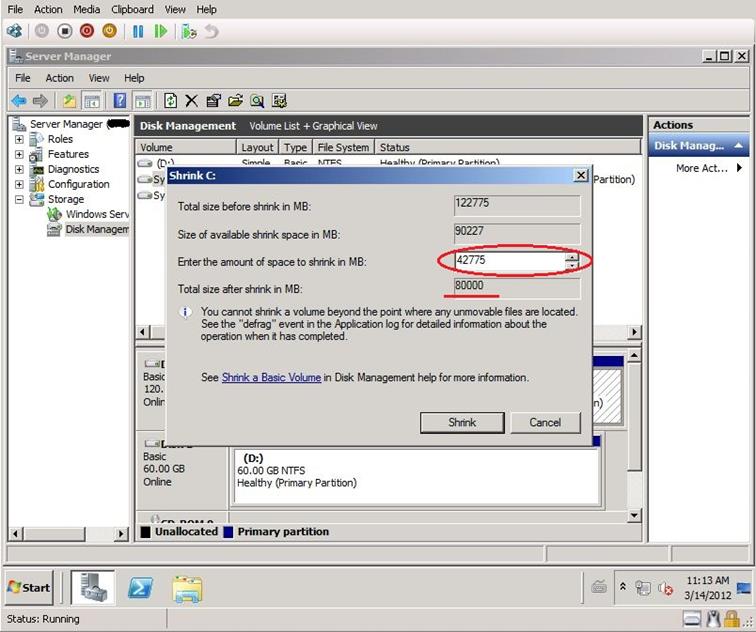Image resolution: width=756 pixels, height=632 pixels.
Task: Open PowerShell from the taskbar
Action: click(x=140, y=587)
